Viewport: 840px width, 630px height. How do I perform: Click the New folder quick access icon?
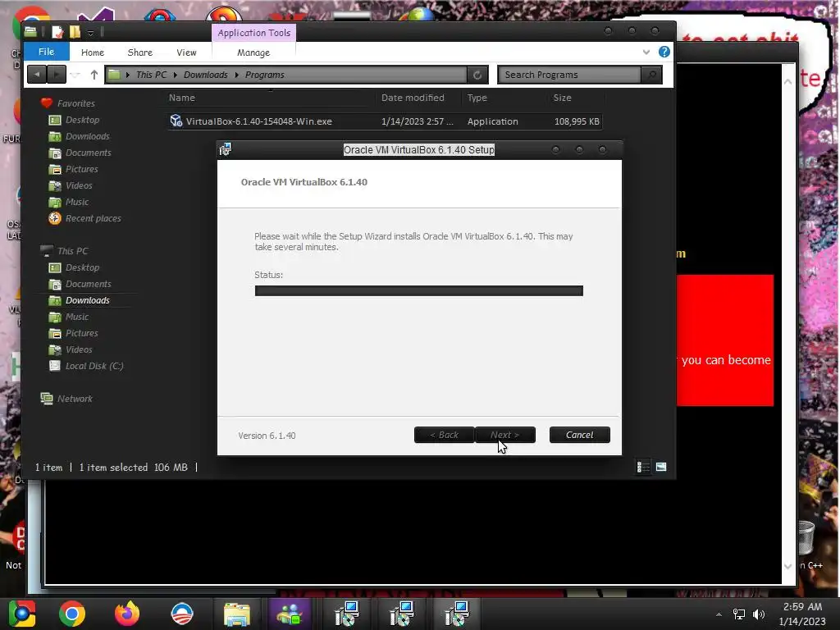[x=75, y=32]
